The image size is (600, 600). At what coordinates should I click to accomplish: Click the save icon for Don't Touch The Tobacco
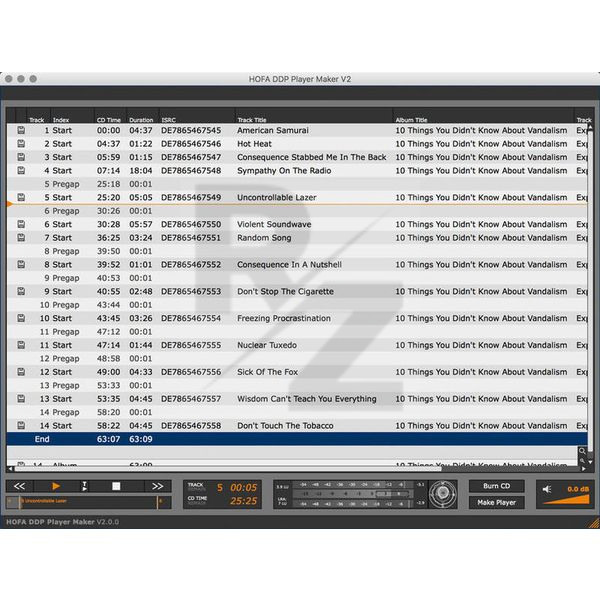(21, 426)
